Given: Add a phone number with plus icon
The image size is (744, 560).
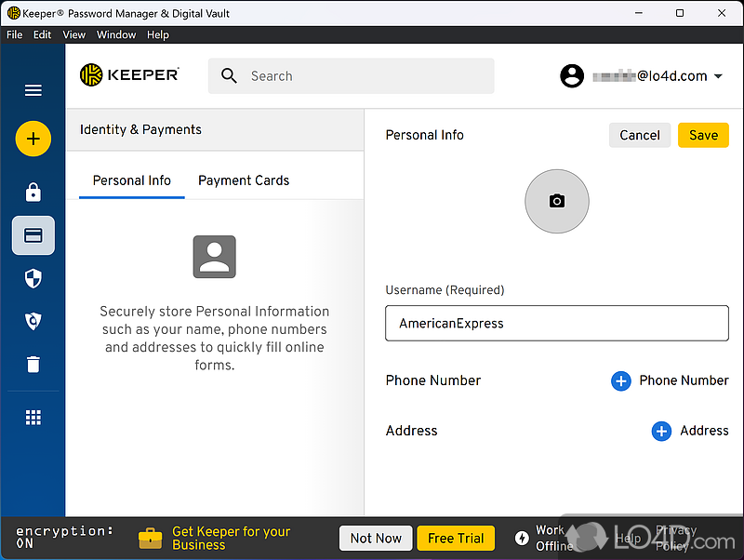Looking at the screenshot, I should tap(620, 380).
